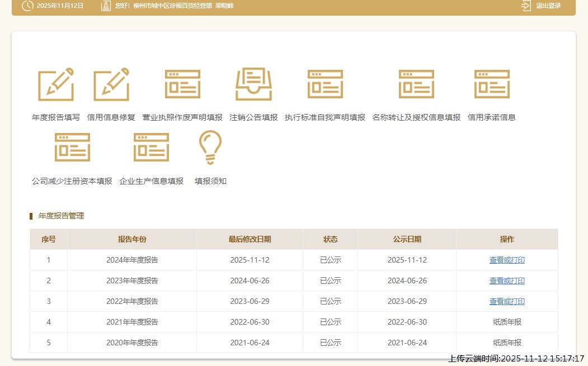The height and width of the screenshot is (366, 588).
Task: Select the 2021年年度报告 row cell
Action: [132, 322]
